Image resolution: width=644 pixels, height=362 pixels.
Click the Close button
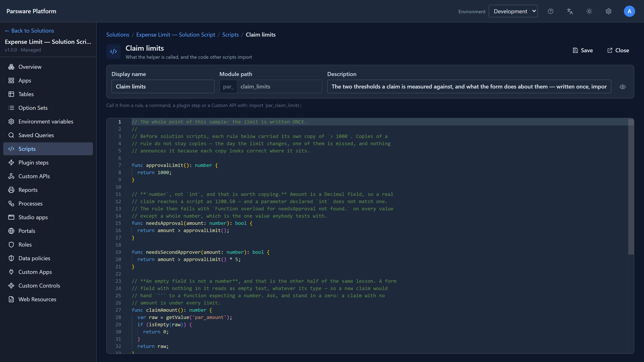[618, 50]
